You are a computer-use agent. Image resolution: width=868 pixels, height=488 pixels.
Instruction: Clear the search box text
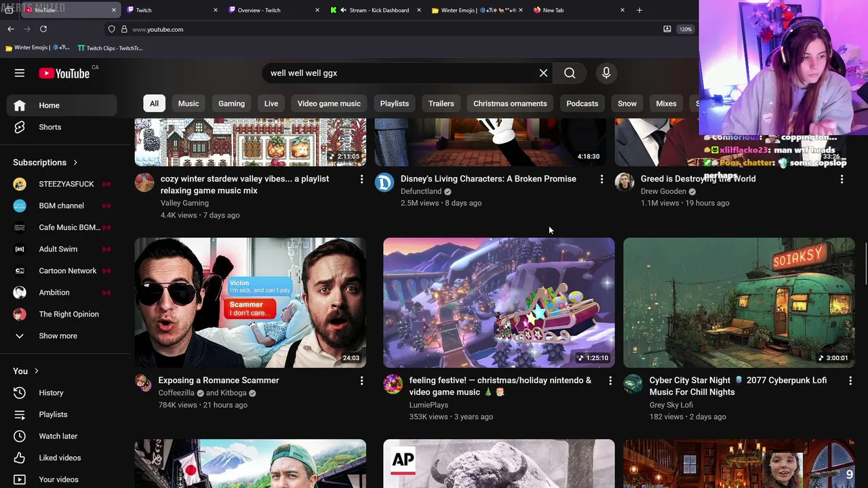coord(543,73)
